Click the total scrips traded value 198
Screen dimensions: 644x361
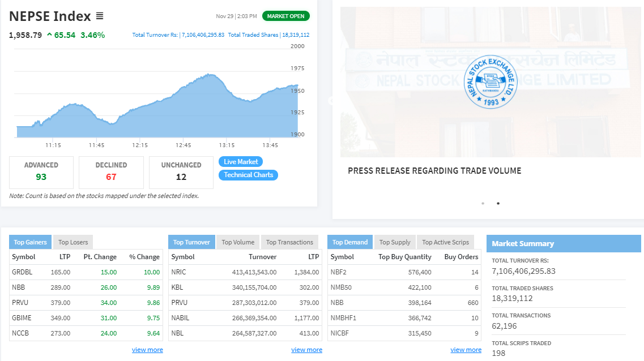[x=498, y=353]
